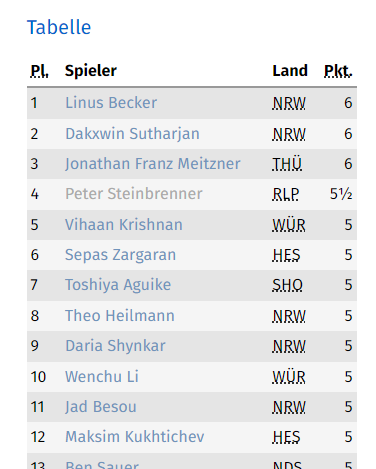The height and width of the screenshot is (469, 376).
Task: Click the Pl. column header abbreviation
Action: click(x=39, y=71)
